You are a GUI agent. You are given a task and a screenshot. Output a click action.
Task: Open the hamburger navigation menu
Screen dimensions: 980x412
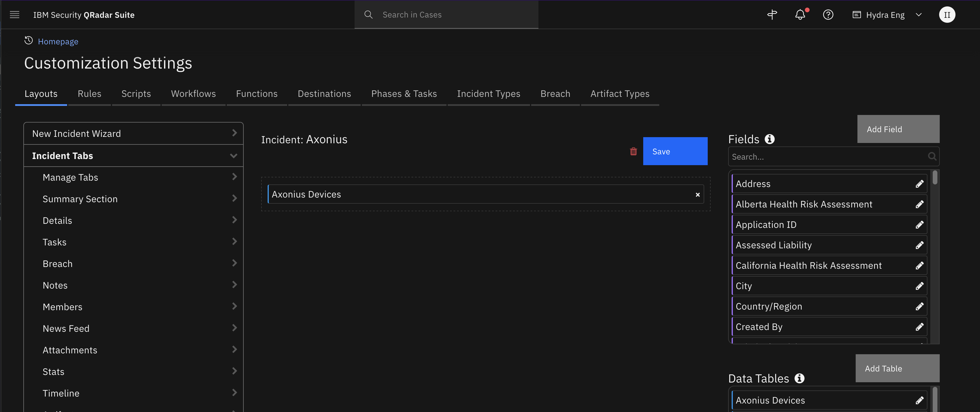coord(15,15)
